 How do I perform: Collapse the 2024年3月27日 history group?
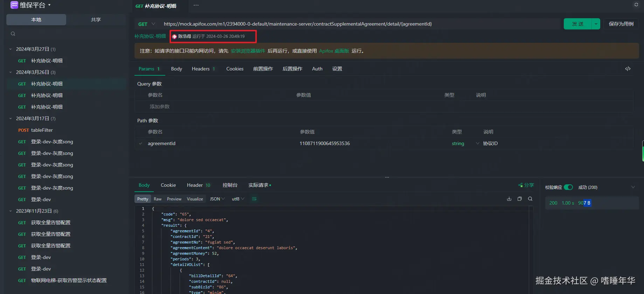point(11,49)
